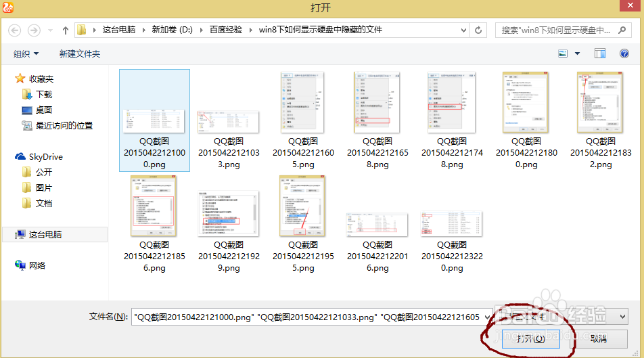Screen dimensions: 644x358
Task: Open recent locations dropdown arrow
Action: [x=50, y=30]
